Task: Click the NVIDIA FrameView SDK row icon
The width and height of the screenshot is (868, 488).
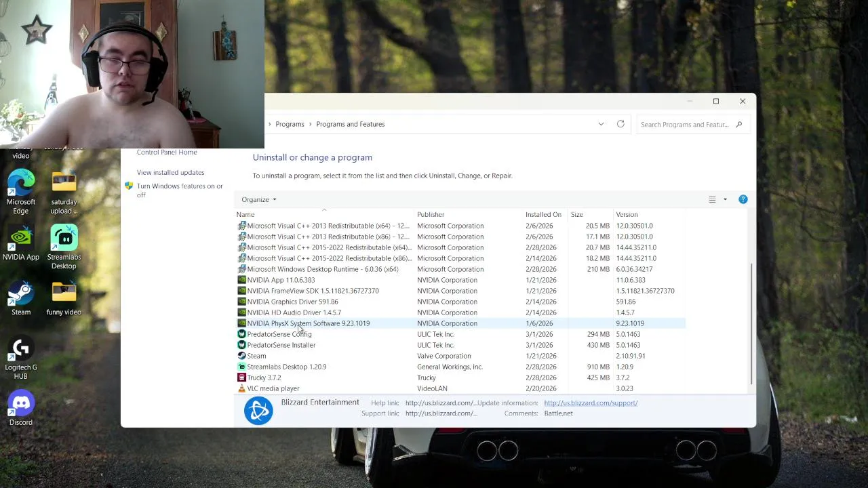Action: 241,291
